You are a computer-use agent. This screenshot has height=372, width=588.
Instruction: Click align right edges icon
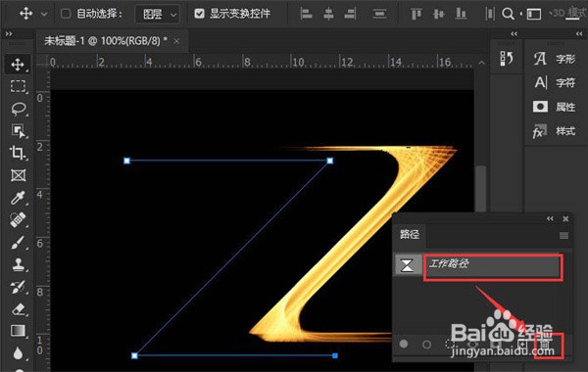pos(350,15)
